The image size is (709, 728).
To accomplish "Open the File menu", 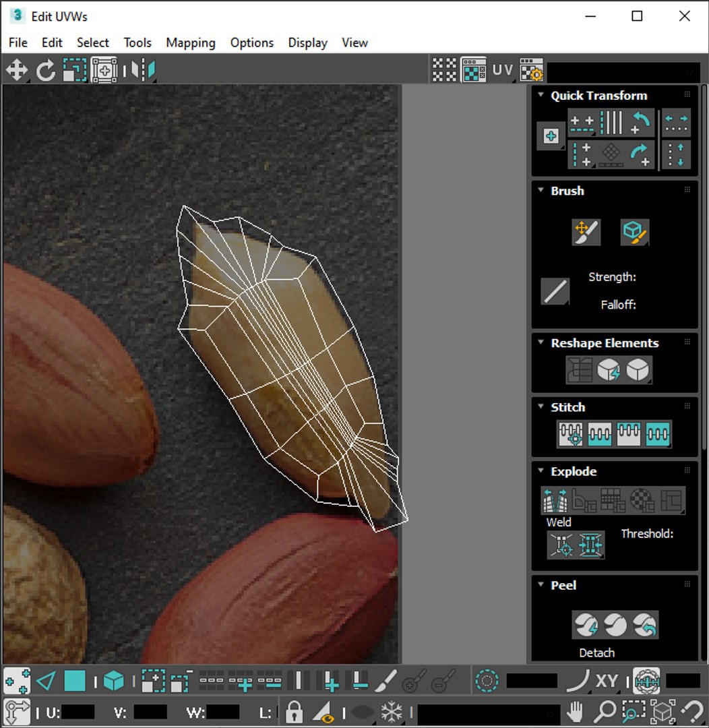I will coord(18,42).
